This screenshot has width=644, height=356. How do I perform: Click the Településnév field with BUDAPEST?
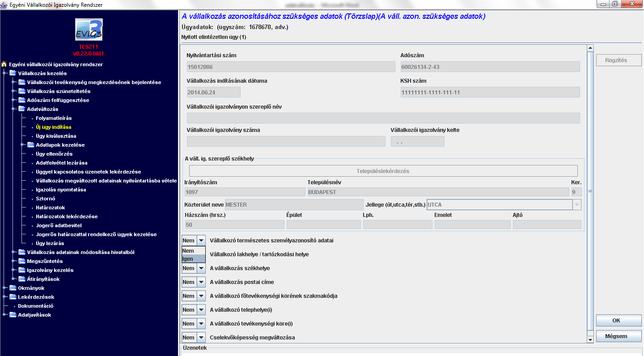[438, 192]
